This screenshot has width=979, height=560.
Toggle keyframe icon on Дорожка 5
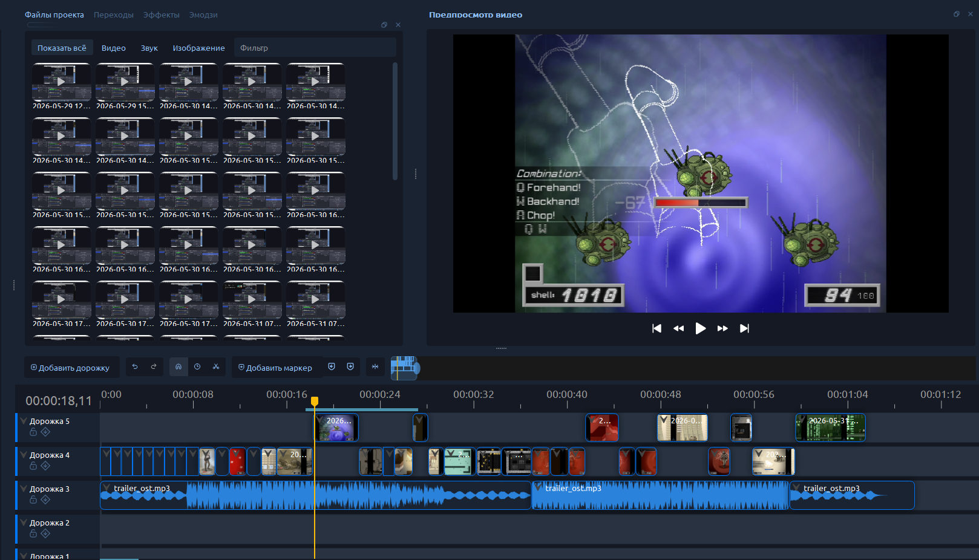[x=45, y=432]
